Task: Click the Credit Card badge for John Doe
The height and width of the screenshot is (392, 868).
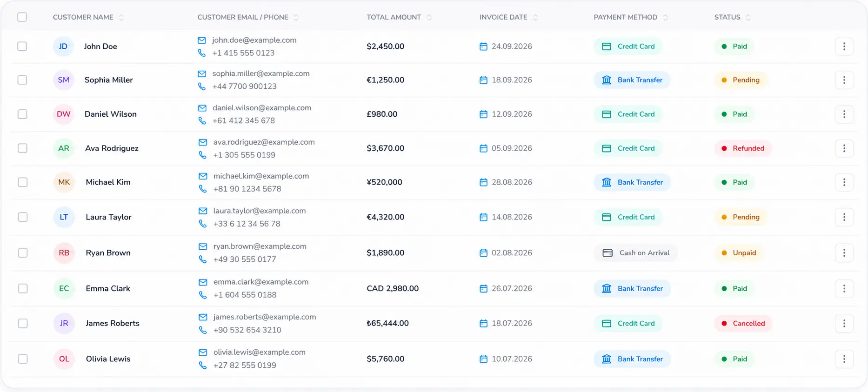Action: [x=628, y=47]
